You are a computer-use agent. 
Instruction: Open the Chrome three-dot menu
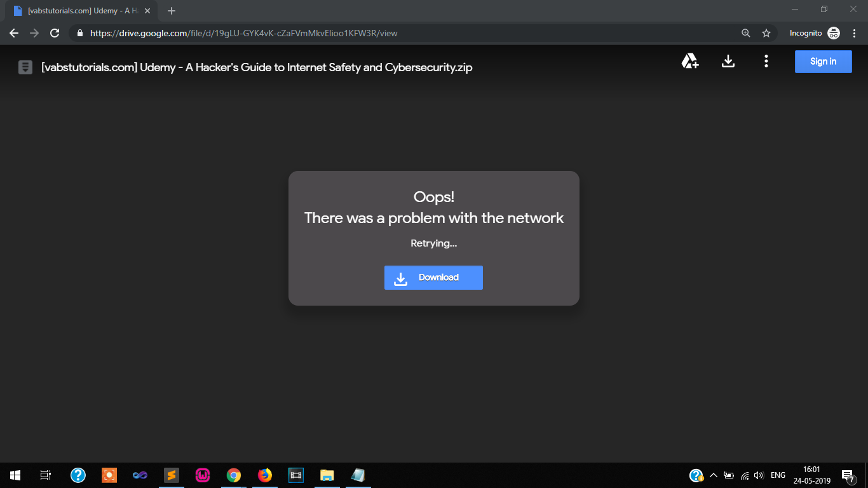point(854,33)
